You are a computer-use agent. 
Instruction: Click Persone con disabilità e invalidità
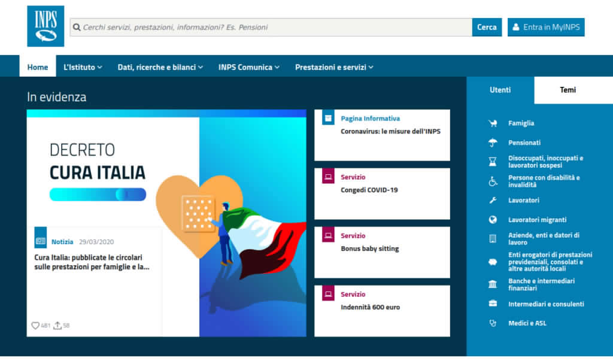544,181
